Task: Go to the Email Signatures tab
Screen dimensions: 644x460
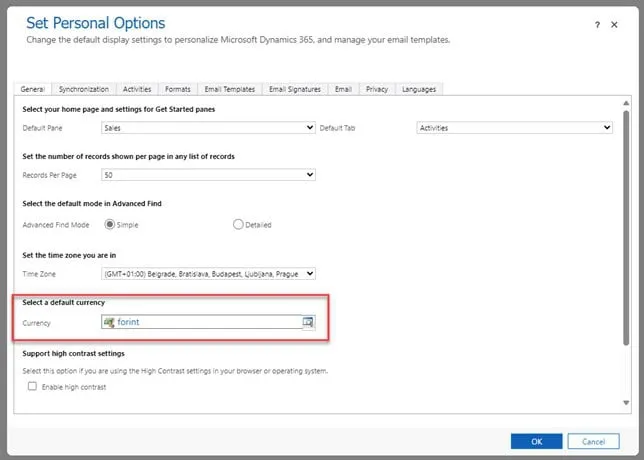Action: pos(295,89)
